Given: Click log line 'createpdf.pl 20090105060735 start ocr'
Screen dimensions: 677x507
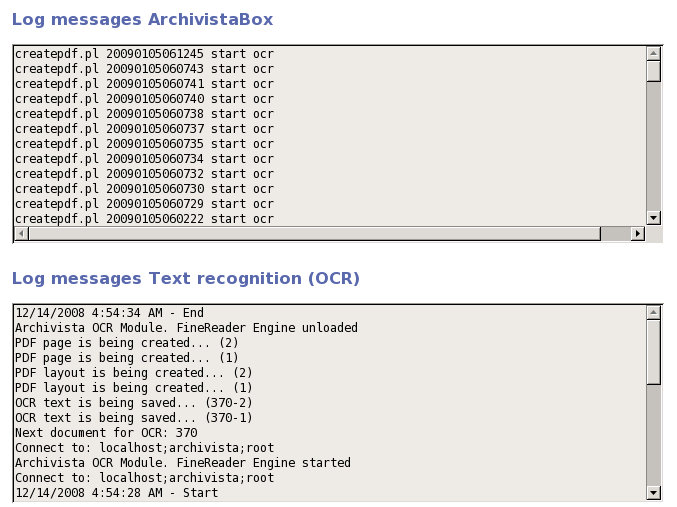Looking at the screenshot, I should point(144,144).
